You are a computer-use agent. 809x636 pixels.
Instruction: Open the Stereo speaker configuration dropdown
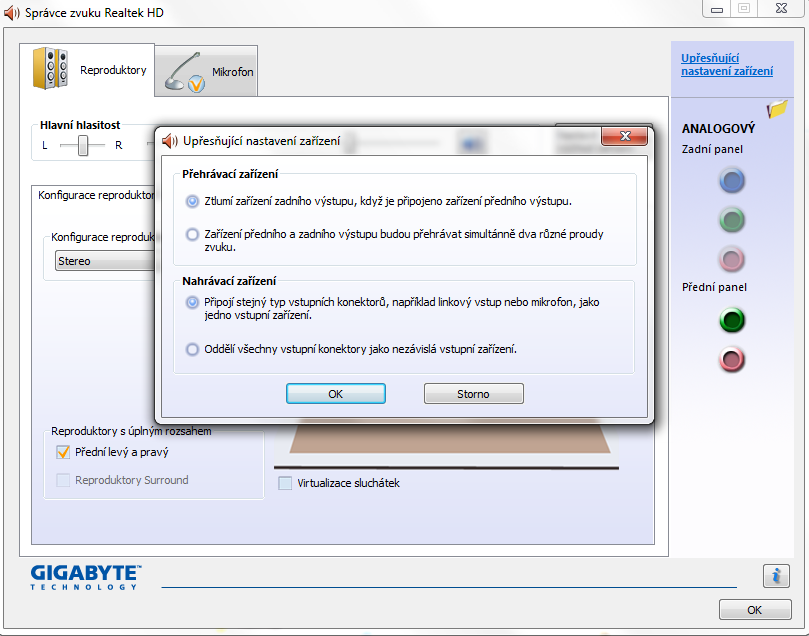[x=105, y=261]
